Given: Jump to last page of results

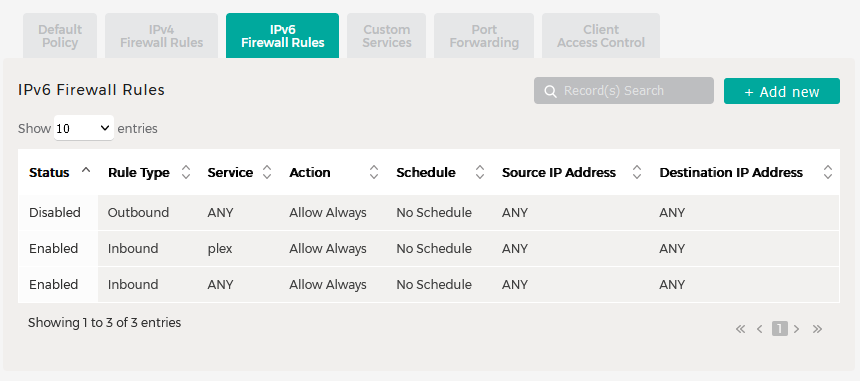Looking at the screenshot, I should pos(817,329).
